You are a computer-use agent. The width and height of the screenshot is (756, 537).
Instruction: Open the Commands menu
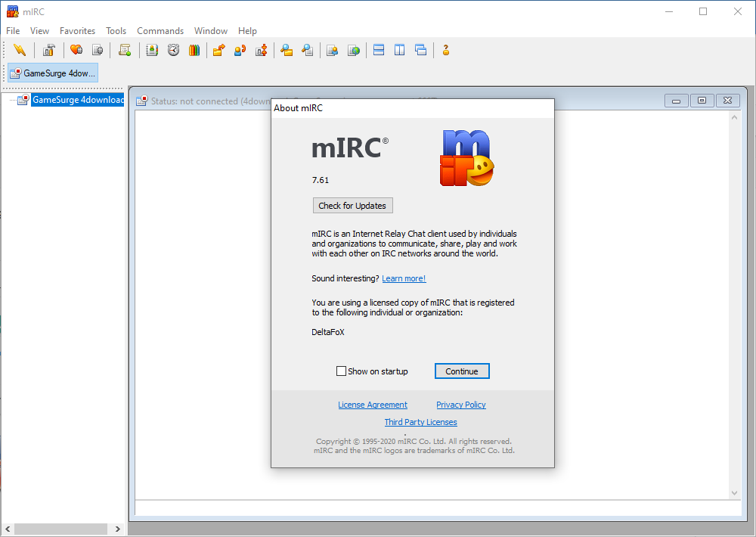click(x=160, y=31)
